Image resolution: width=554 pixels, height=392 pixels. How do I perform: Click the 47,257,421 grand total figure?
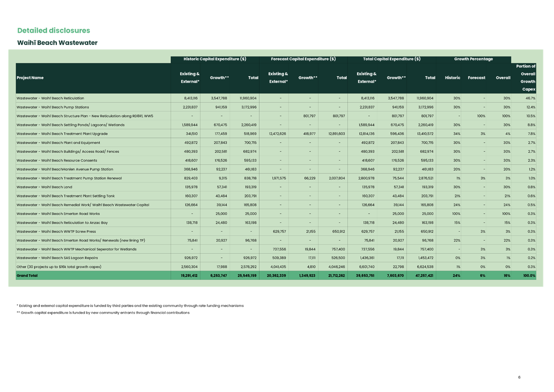tap(424, 275)
